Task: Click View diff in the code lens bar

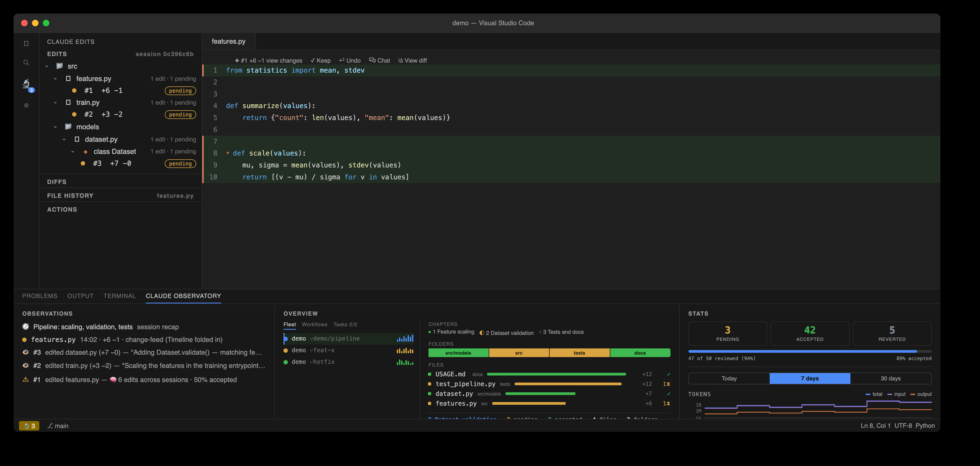Action: (412, 60)
